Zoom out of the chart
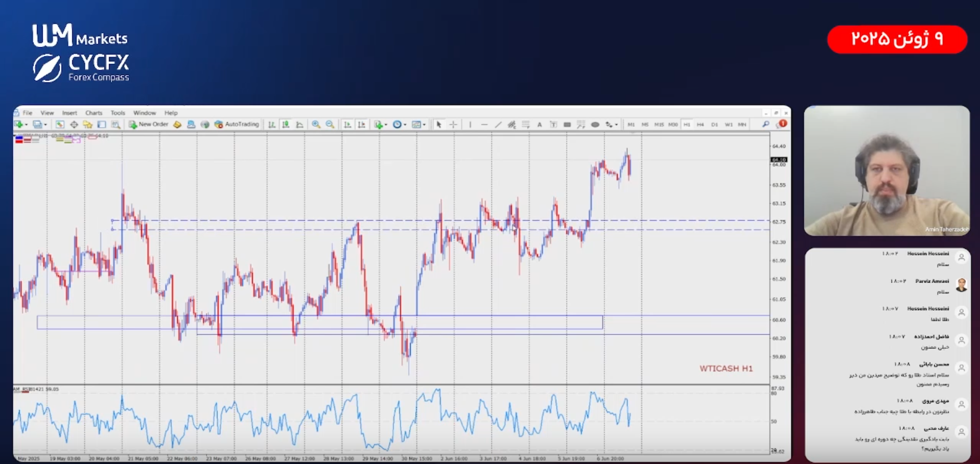Screen dimensions: 980x464 click(x=330, y=125)
